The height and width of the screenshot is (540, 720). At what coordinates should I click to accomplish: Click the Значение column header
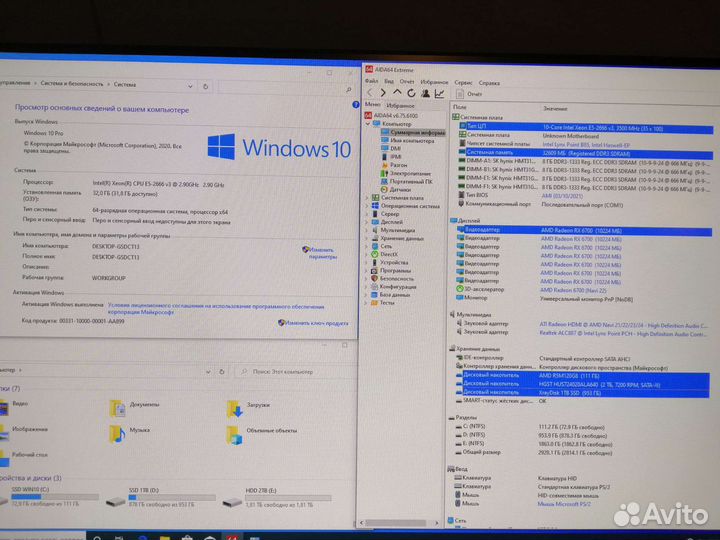pyautogui.click(x=555, y=108)
